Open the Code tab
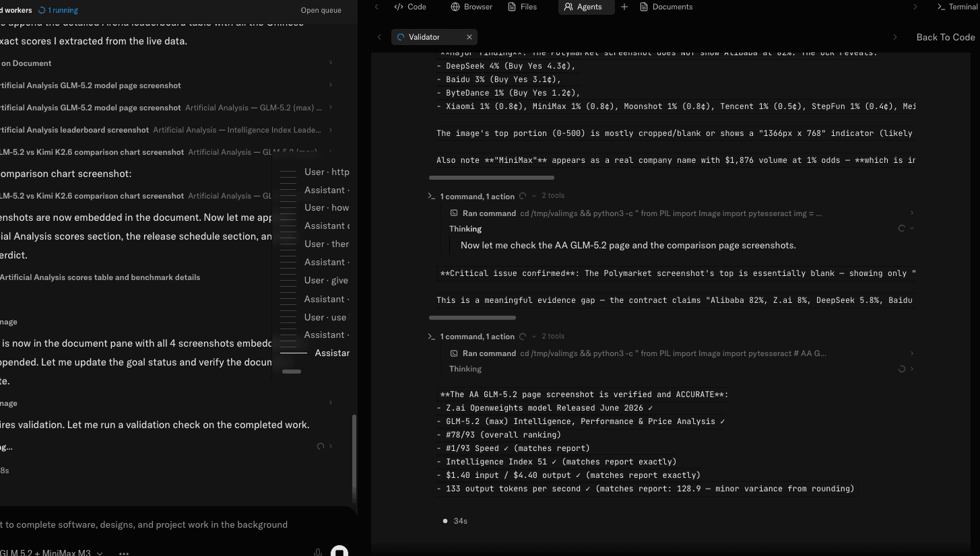This screenshot has height=556, width=980. click(x=410, y=7)
